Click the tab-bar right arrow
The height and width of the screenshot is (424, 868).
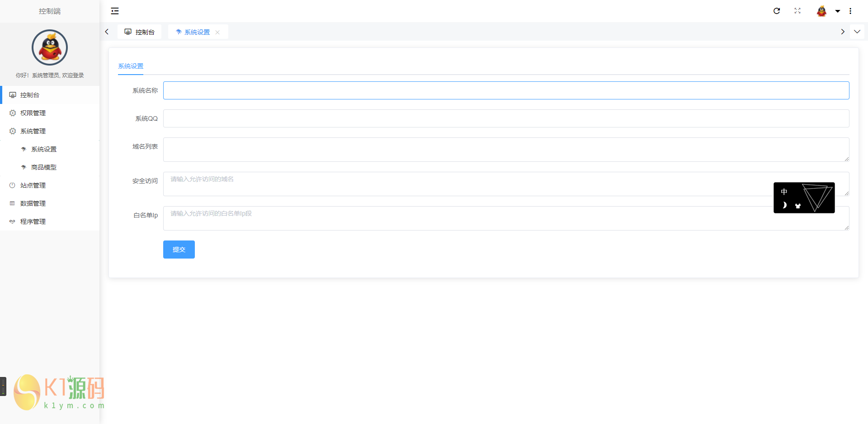pos(843,32)
